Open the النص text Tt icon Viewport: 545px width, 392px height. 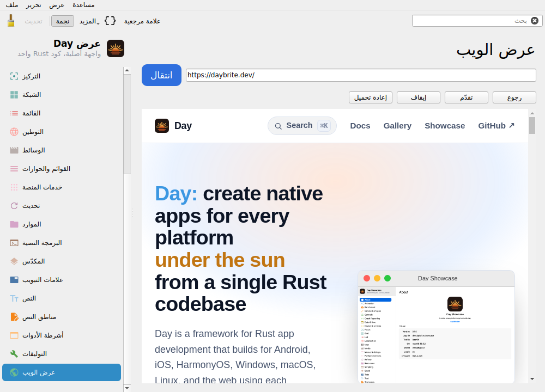(14, 298)
